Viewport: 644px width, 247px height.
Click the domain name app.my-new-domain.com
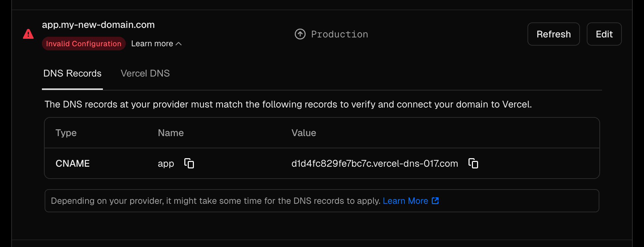click(x=98, y=24)
